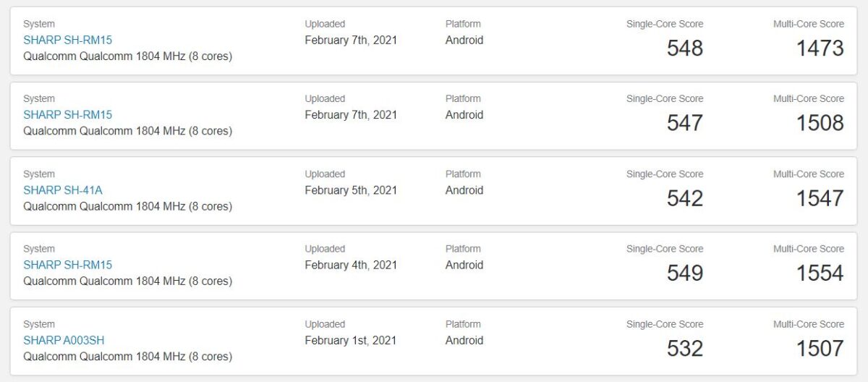The image size is (868, 382).
Task: Open SHARP SH-RM15 link with 1508 multi-core
Action: [68, 115]
